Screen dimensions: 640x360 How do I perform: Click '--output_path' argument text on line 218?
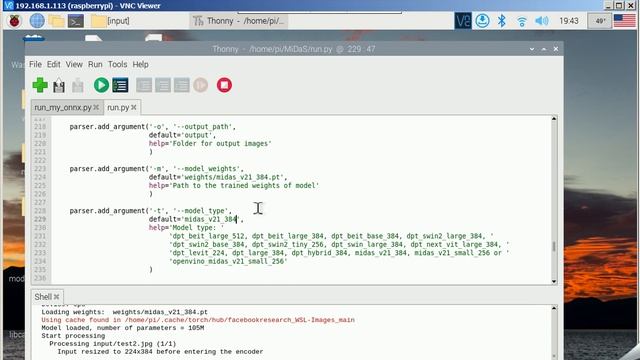203,127
